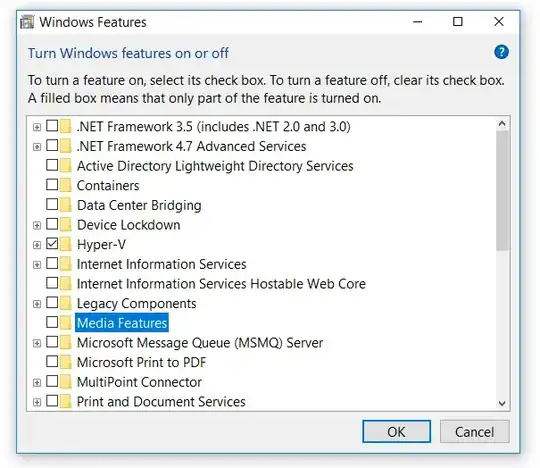Uncheck the Hyper-V checkbox
This screenshot has height=468, width=540.
tap(52, 243)
